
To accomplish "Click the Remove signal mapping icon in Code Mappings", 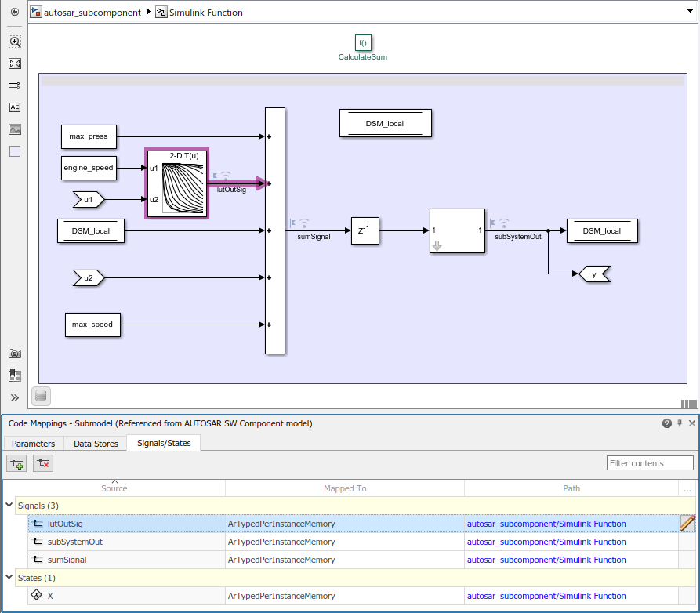I will (42, 463).
